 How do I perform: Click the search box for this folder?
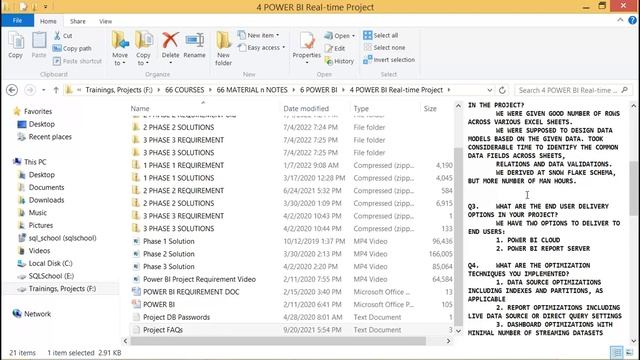pyautogui.click(x=573, y=90)
